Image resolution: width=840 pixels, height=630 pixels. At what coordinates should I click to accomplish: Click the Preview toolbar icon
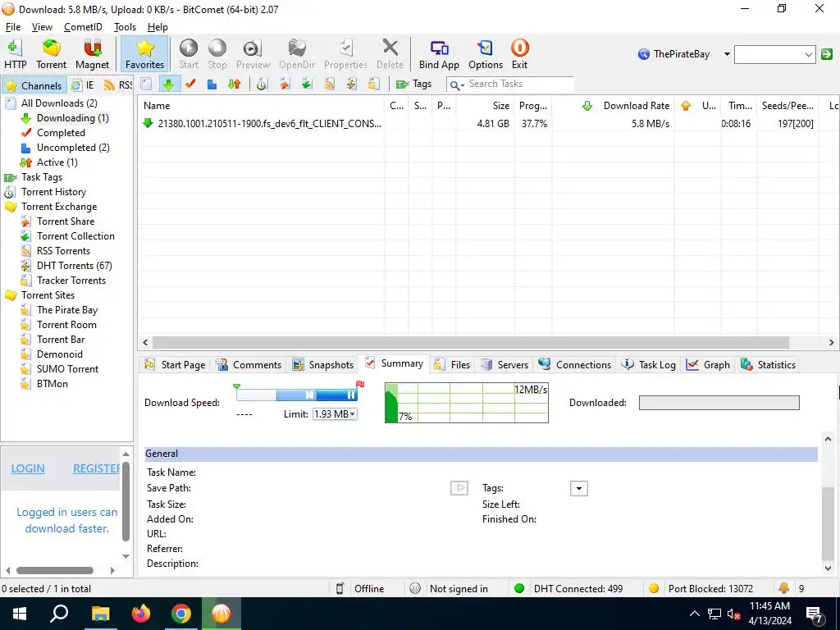click(x=253, y=54)
